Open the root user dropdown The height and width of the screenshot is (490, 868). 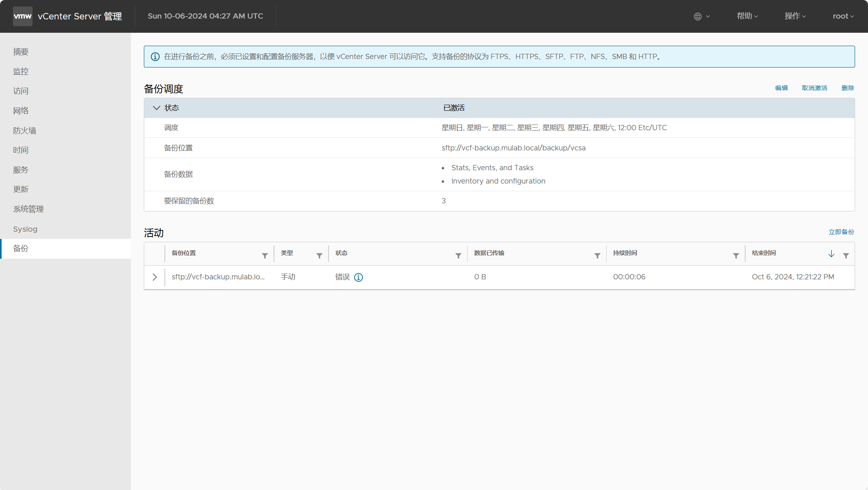coord(843,16)
